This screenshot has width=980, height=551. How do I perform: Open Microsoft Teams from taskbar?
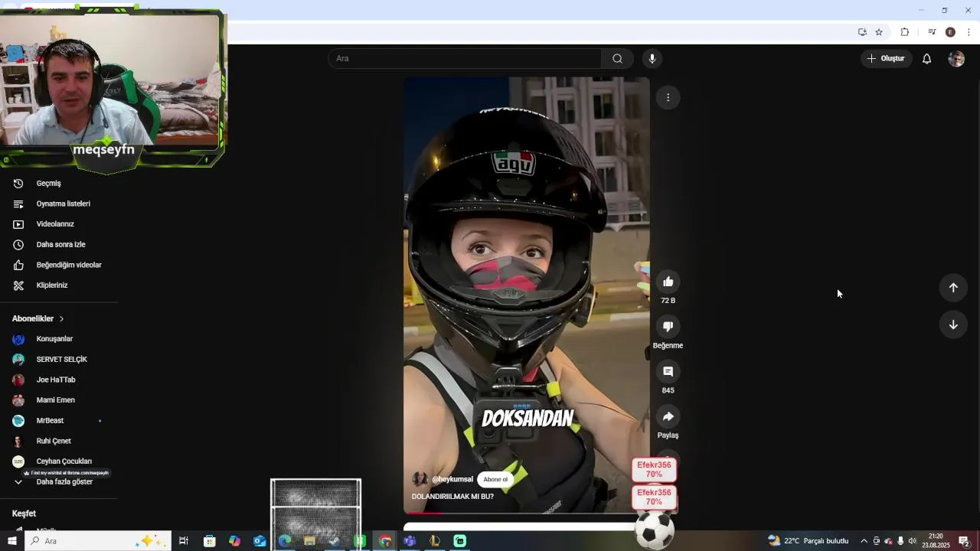click(x=410, y=541)
